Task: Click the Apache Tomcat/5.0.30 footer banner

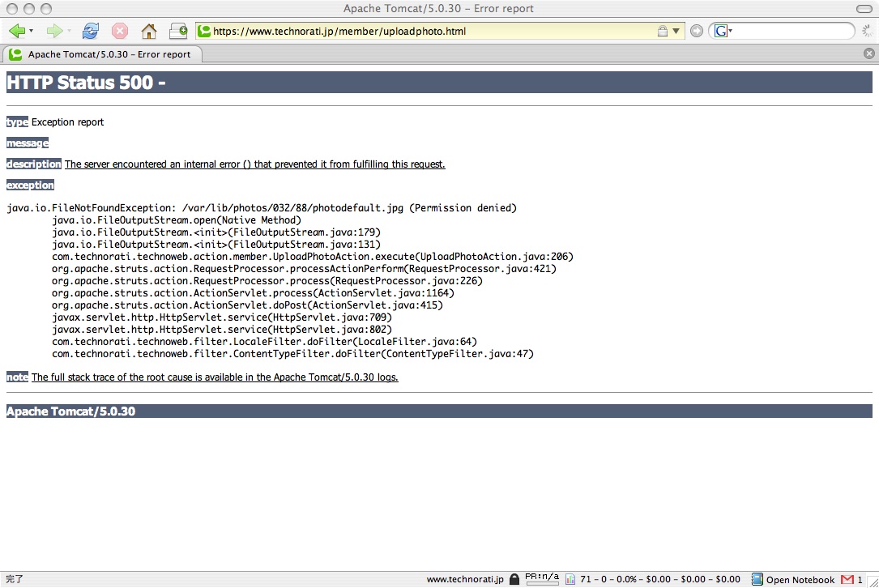Action: pyautogui.click(x=439, y=411)
